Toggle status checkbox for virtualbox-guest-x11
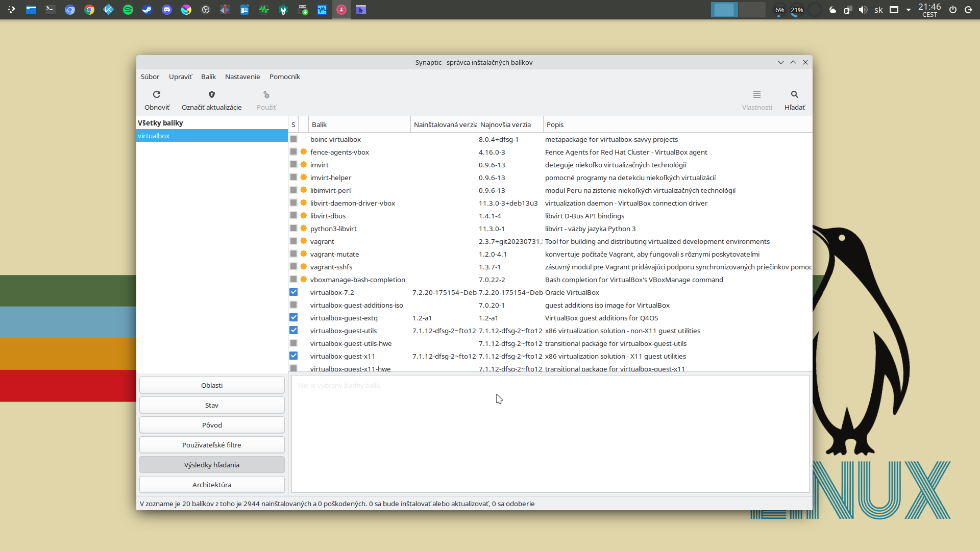The width and height of the screenshot is (980, 551). click(x=293, y=356)
